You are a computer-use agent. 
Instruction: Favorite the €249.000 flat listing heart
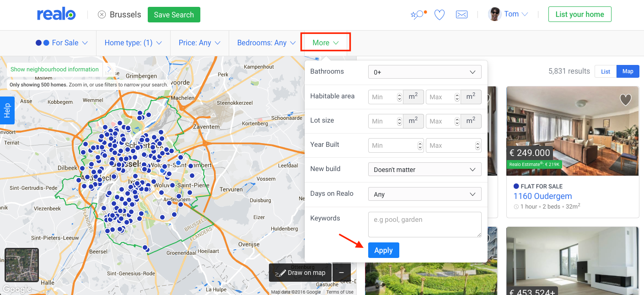625,99
